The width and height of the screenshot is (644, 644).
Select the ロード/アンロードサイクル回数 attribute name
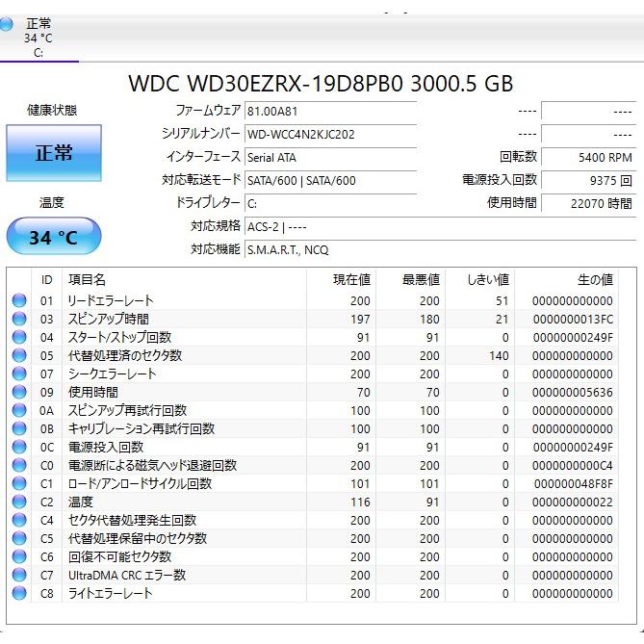140,483
